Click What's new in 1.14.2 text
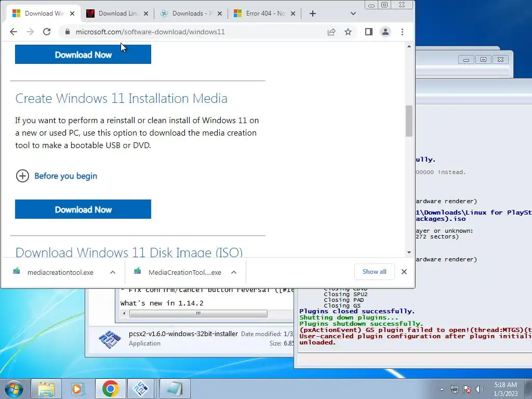The image size is (532, 399). tap(162, 303)
